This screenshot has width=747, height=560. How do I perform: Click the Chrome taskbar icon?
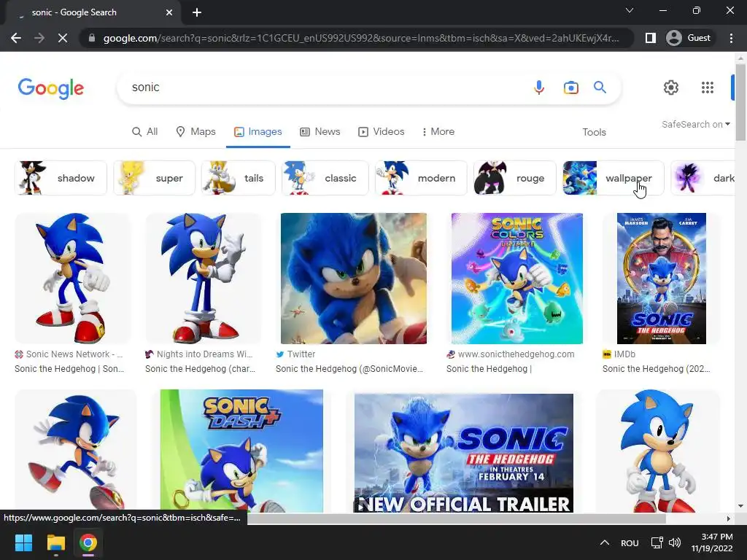(x=88, y=542)
